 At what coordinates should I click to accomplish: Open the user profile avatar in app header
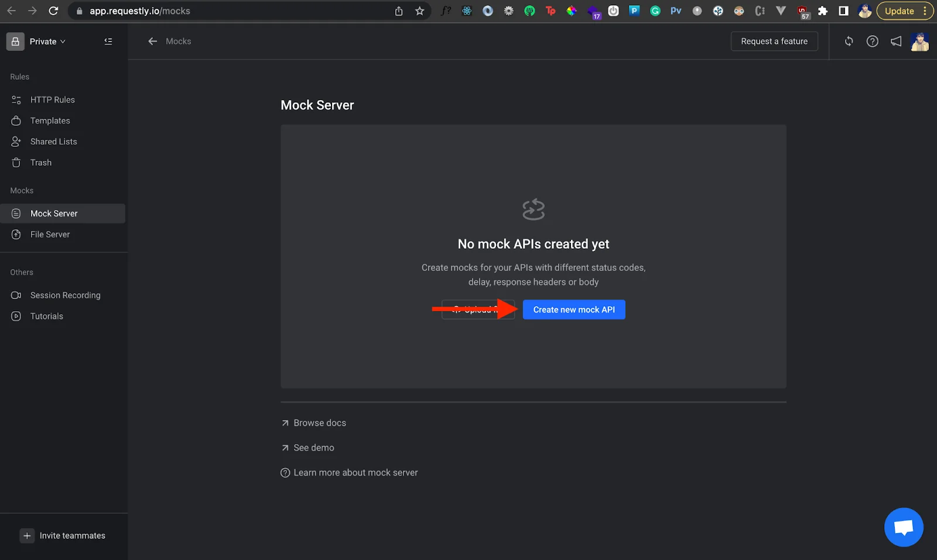pos(920,42)
